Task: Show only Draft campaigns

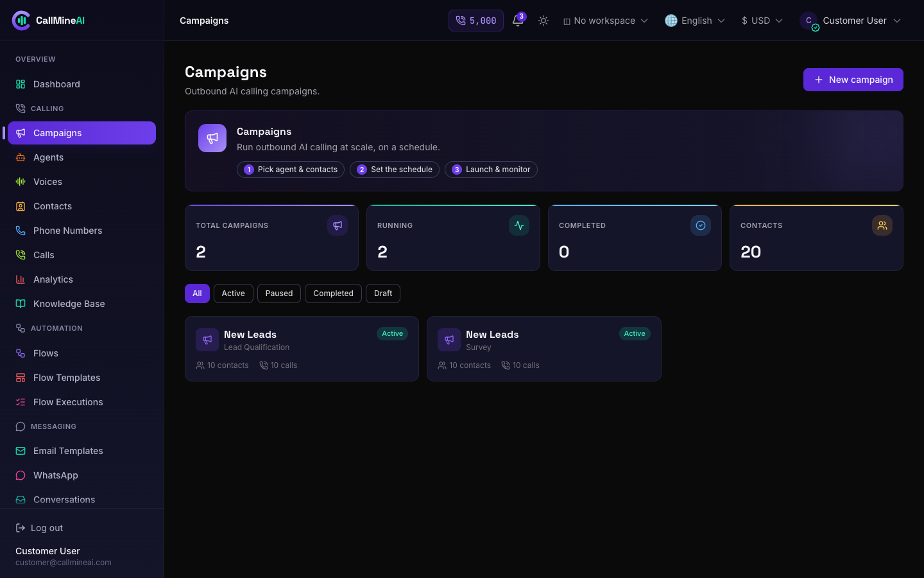Action: pos(383,293)
